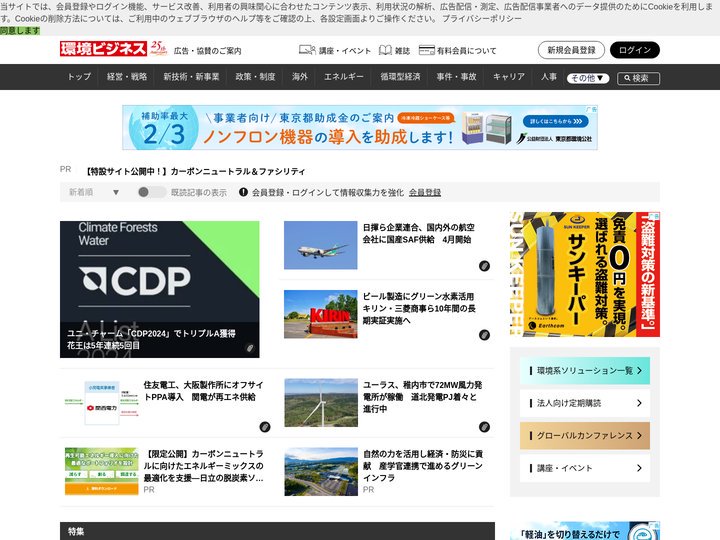The height and width of the screenshot is (540, 720).
Task: Open 広告・協賛のご案内 link
Action: (x=208, y=51)
